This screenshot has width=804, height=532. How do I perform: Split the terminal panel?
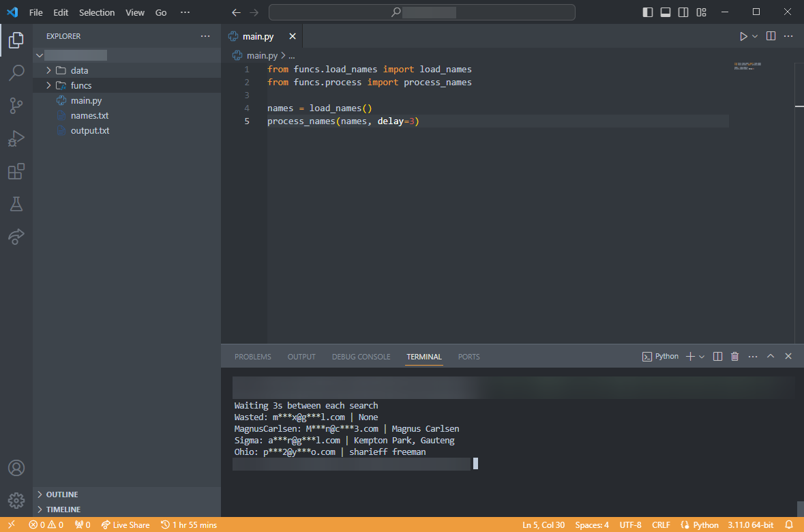point(718,357)
